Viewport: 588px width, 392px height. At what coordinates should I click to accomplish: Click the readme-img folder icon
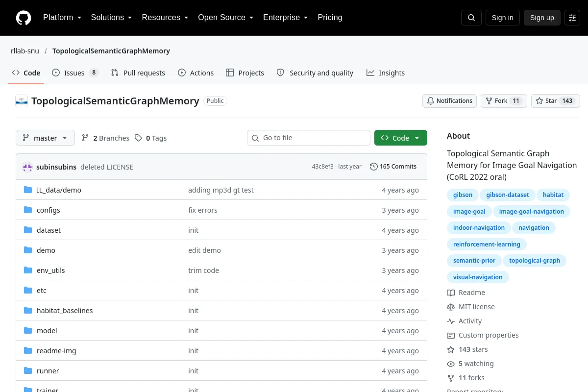pos(28,351)
